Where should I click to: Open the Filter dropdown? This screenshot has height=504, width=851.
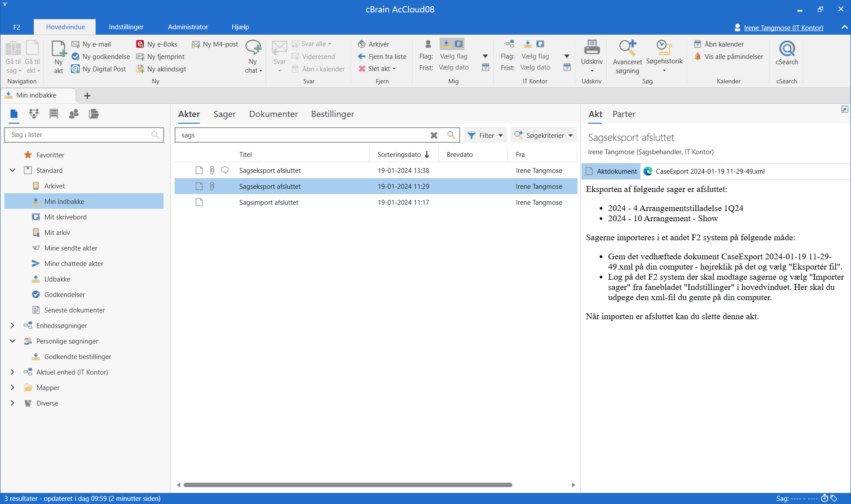pos(485,135)
